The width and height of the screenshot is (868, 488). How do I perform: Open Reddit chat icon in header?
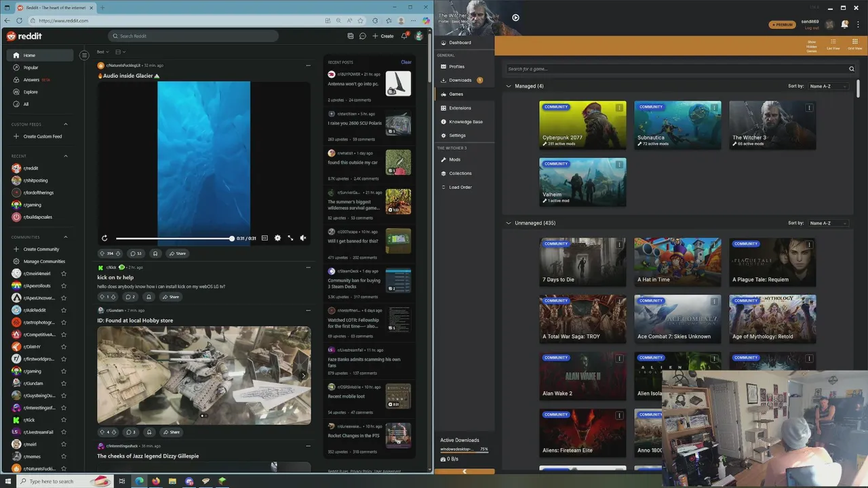tap(363, 36)
